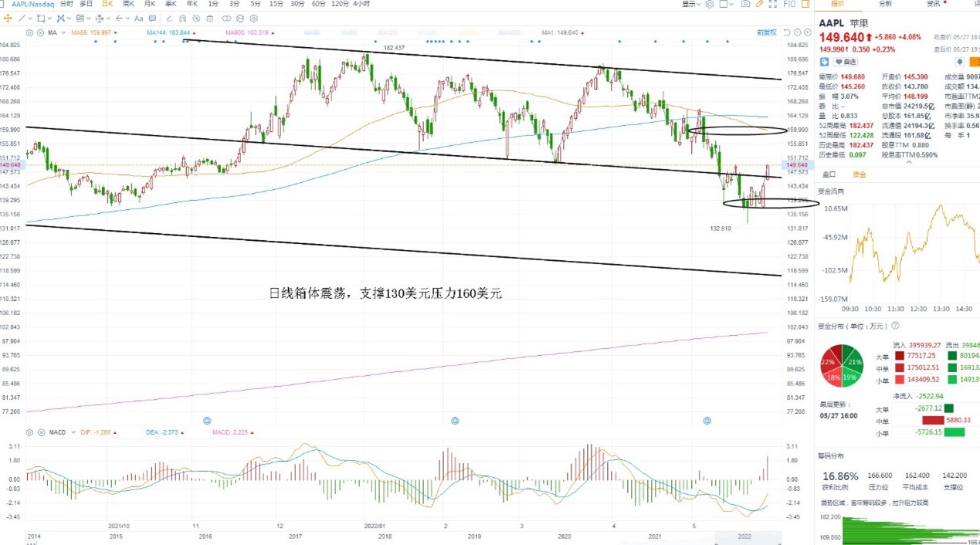Open the overlapping circles compare tool
The height and width of the screenshot is (545, 980).
coord(226,18)
